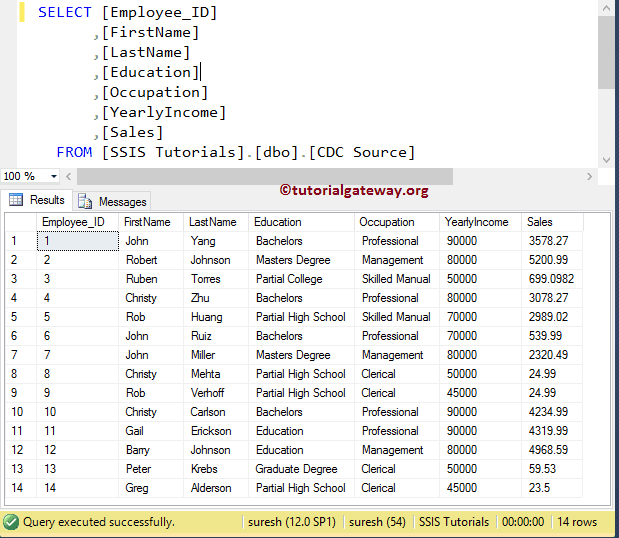Click the query editor horizontal scrollbar
Viewport: 619px width, 538px height.
coord(260,177)
